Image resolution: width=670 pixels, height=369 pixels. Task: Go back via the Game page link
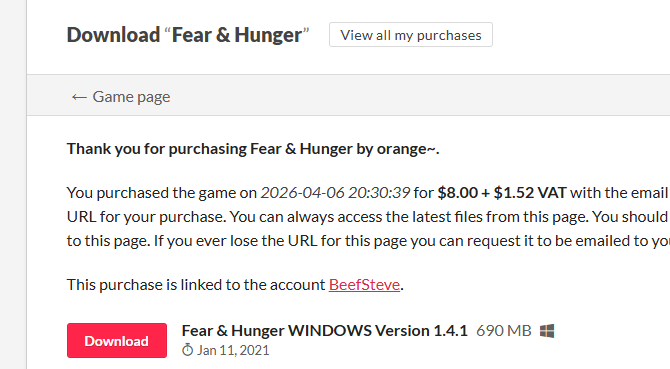(x=131, y=97)
